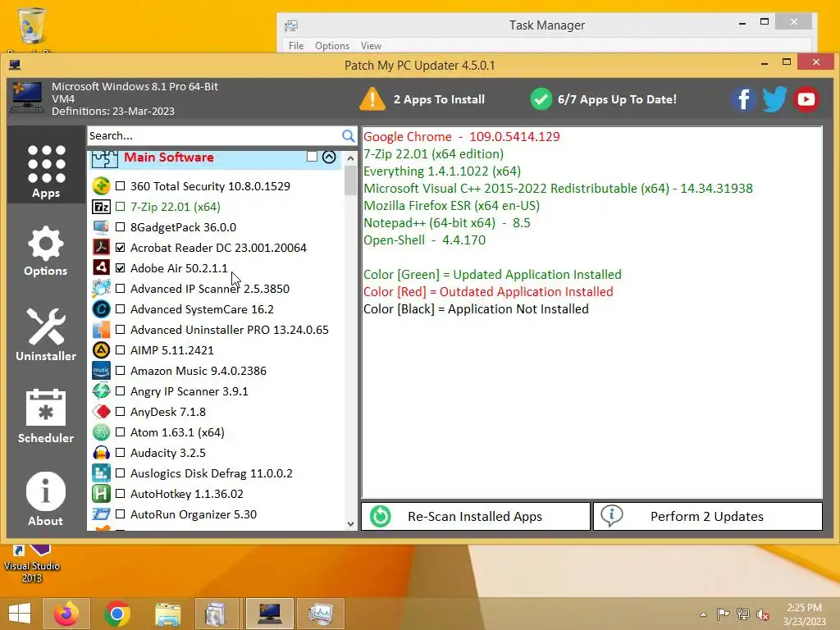This screenshot has height=630, width=840.
Task: Click app list scroll down arrow
Action: tap(350, 524)
